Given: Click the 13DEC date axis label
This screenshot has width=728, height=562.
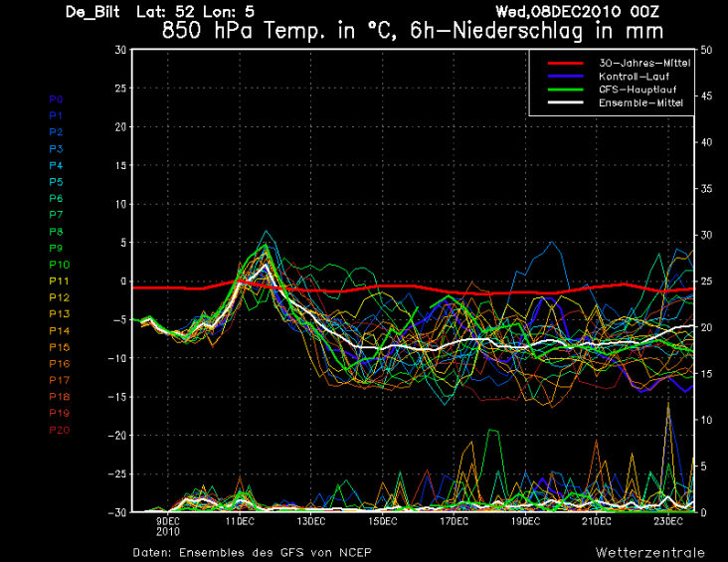Looking at the screenshot, I should [311, 521].
